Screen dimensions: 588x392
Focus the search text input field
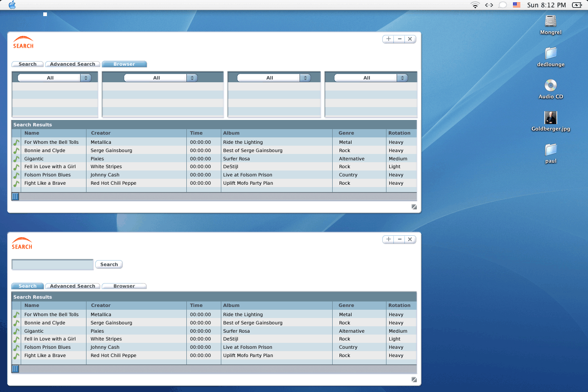[52, 265]
